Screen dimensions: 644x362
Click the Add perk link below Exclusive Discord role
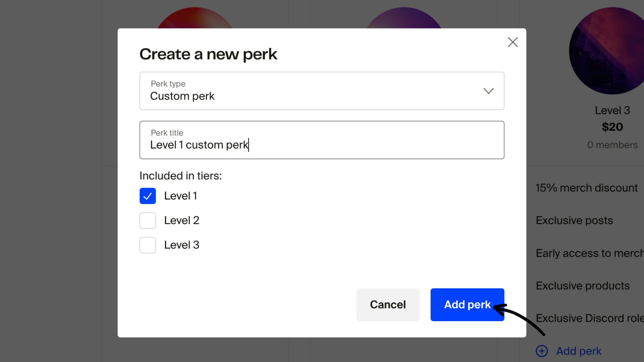click(579, 351)
